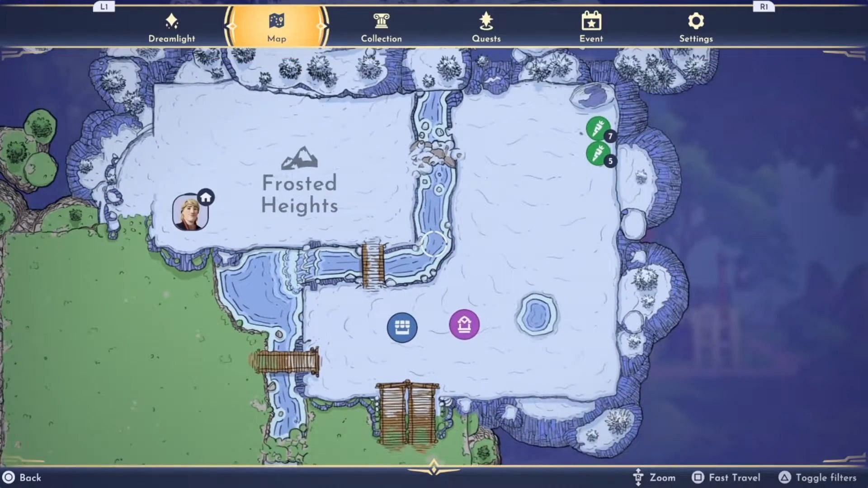Open the Map tab navigation
This screenshot has height=488, width=868.
(x=277, y=27)
